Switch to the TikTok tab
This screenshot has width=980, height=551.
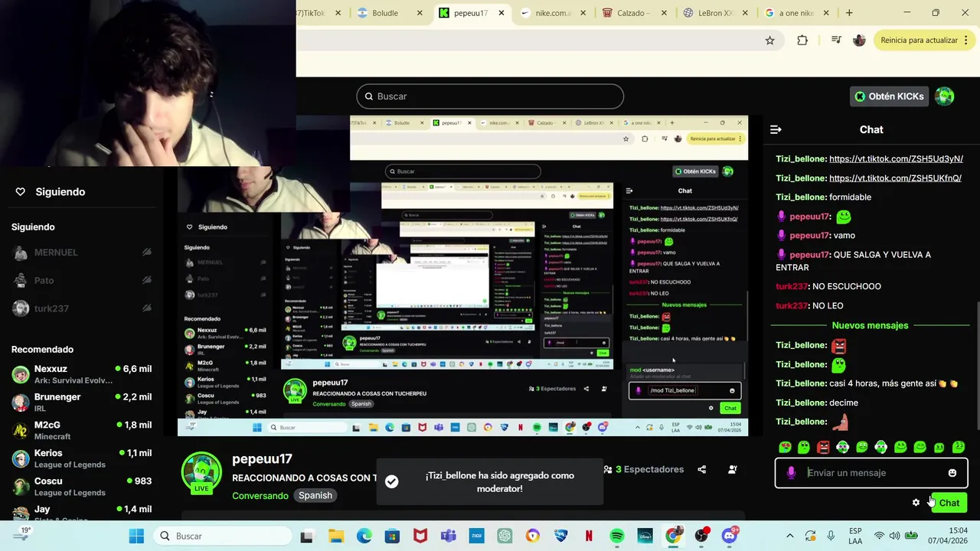[x=314, y=13]
